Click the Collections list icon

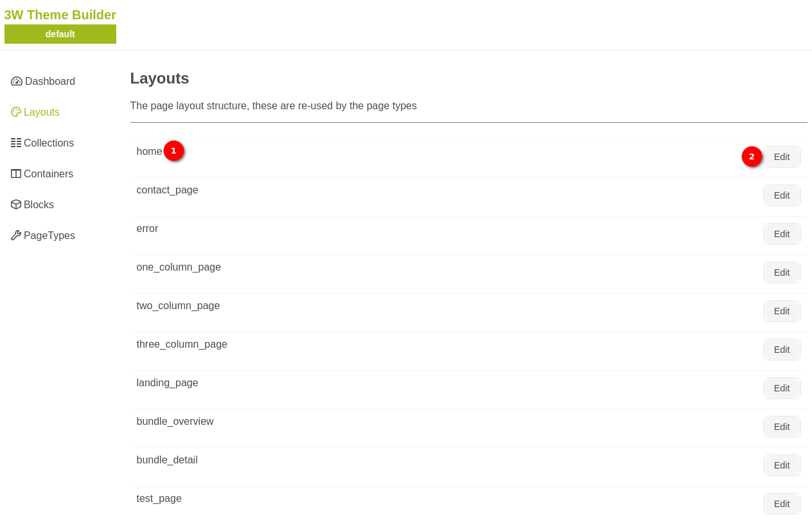click(x=16, y=143)
